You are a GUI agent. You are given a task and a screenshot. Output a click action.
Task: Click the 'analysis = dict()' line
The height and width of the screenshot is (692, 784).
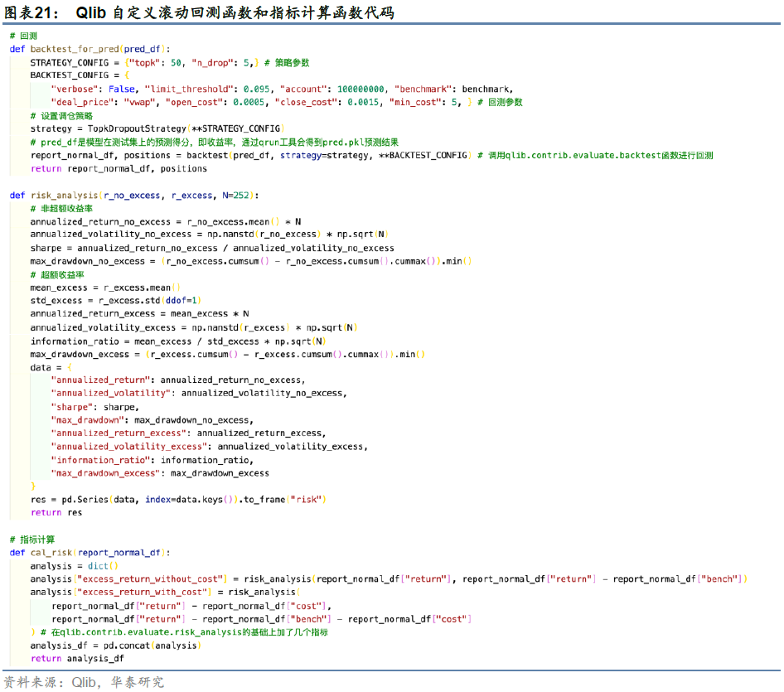pos(75,566)
